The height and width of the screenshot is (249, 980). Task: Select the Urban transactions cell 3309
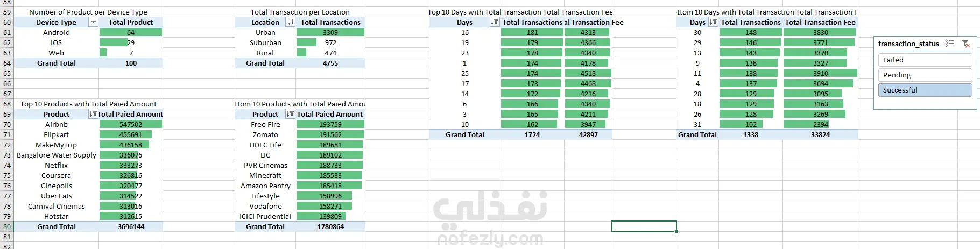330,32
